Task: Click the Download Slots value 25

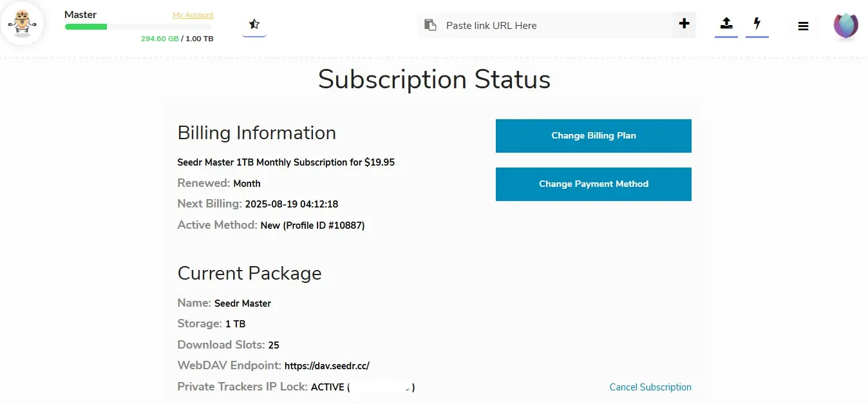Action: (274, 345)
